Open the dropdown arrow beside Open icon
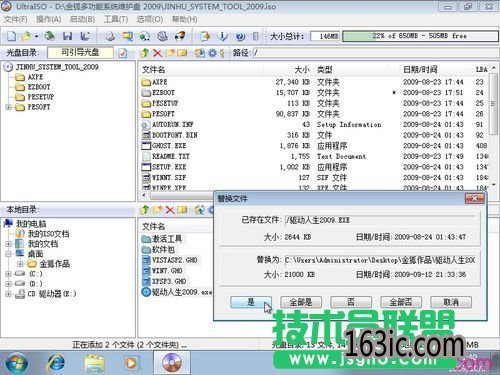The image size is (500, 375). click(36, 36)
